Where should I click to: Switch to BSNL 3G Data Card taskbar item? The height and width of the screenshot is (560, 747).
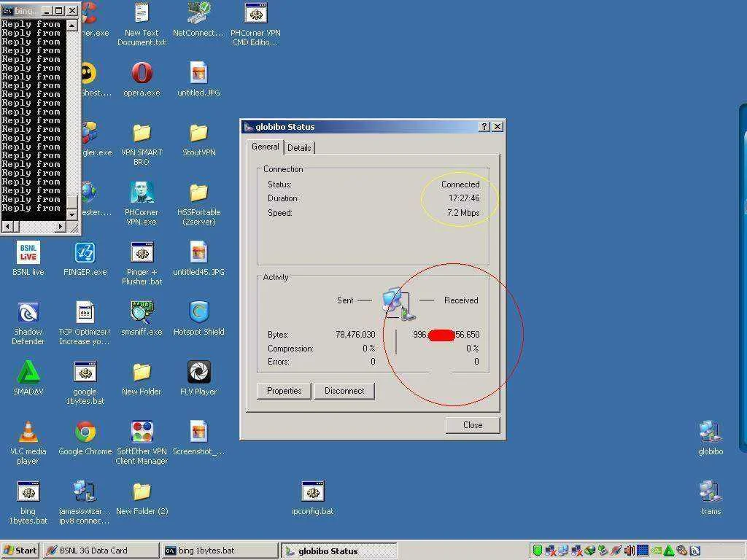point(101,551)
